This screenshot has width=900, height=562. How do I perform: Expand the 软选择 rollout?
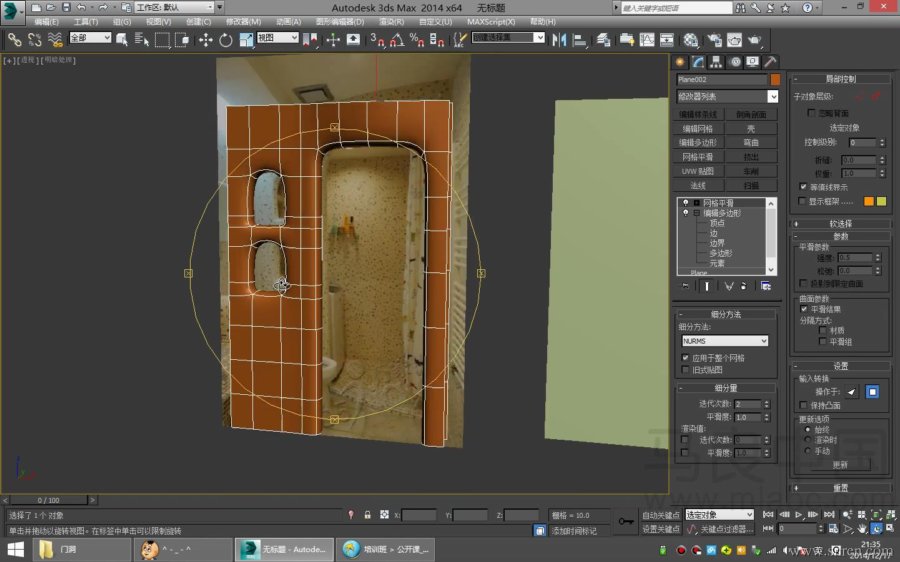[x=839, y=223]
